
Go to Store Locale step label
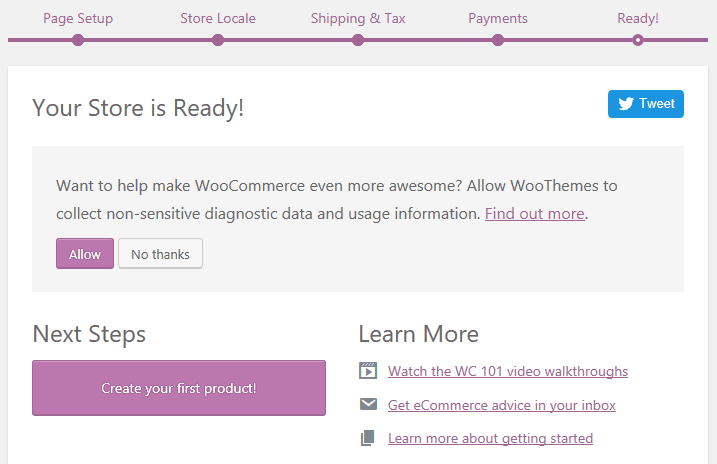(218, 18)
